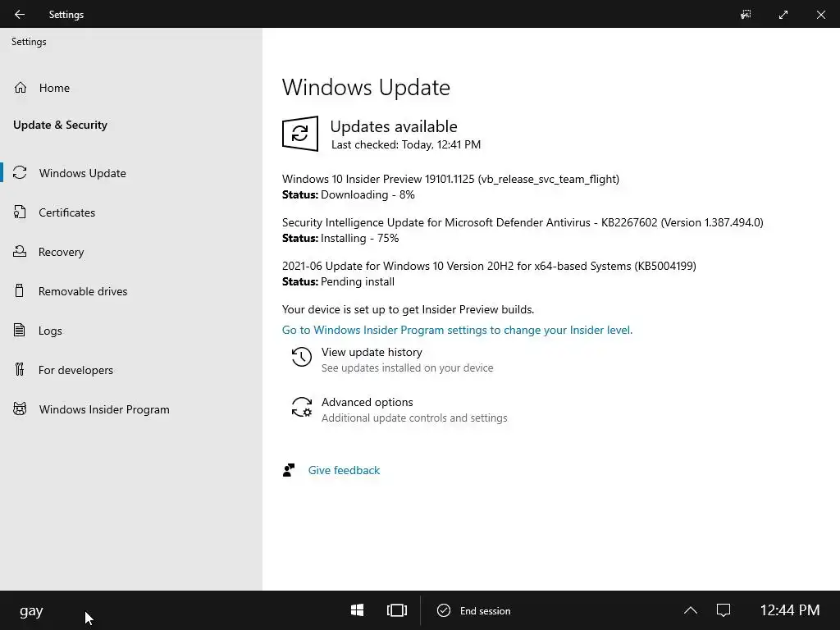840x630 pixels.
Task: Click the Windows Update page heading
Action: (x=366, y=87)
